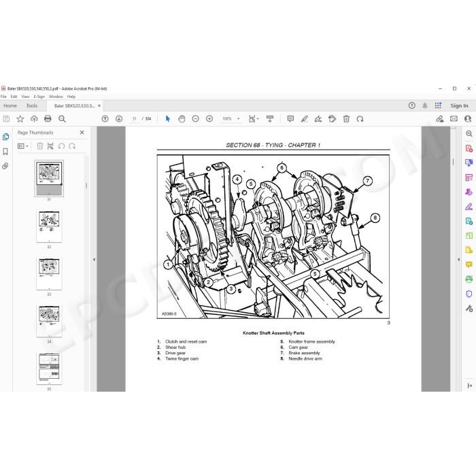The image size is (476, 476).
Task: Go to the next page arrow
Action: (119, 119)
